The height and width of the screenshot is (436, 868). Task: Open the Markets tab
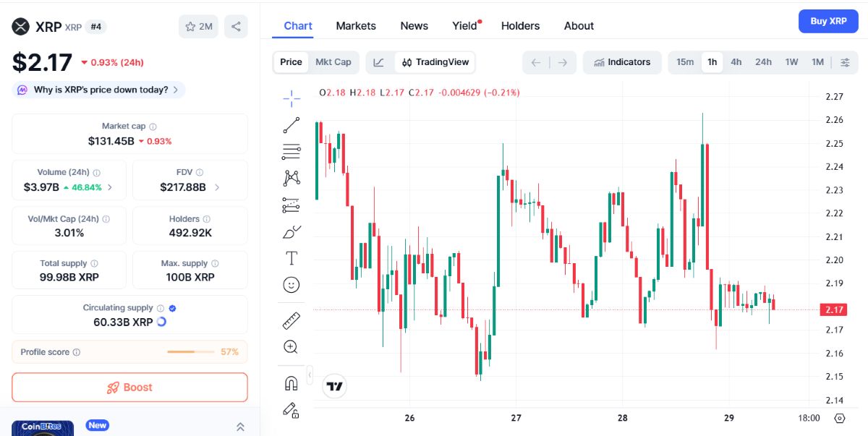point(356,26)
